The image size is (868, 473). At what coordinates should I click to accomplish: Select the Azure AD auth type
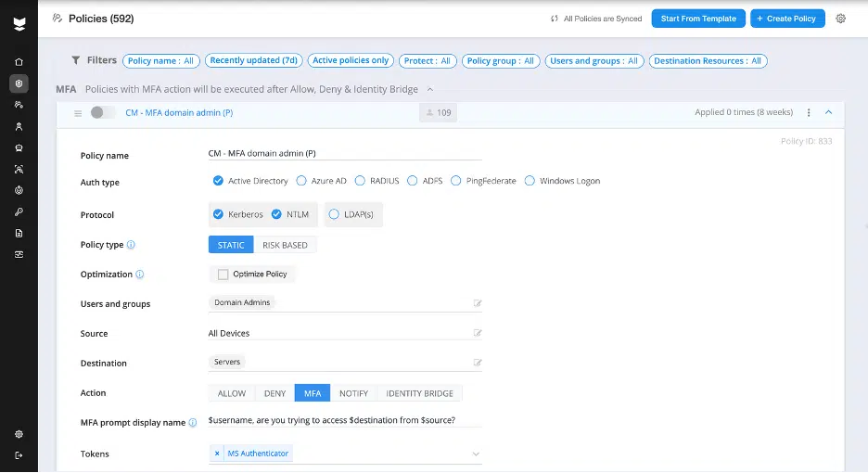click(x=301, y=181)
